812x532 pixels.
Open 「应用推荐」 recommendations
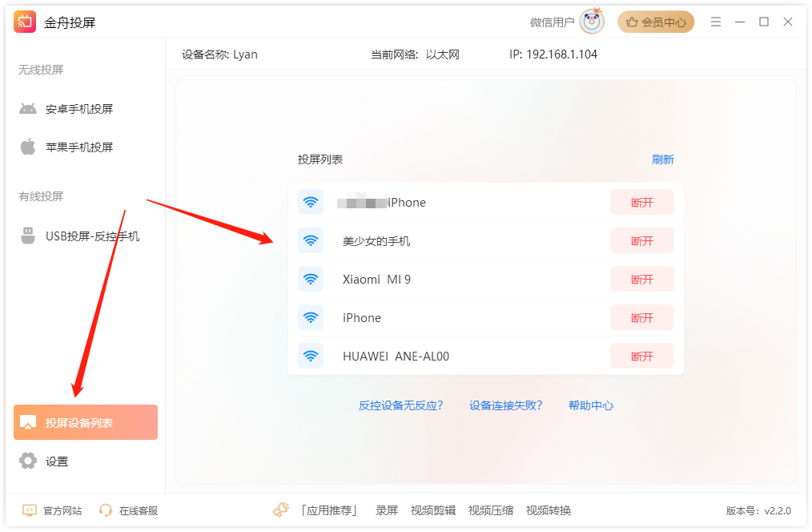tap(329, 510)
